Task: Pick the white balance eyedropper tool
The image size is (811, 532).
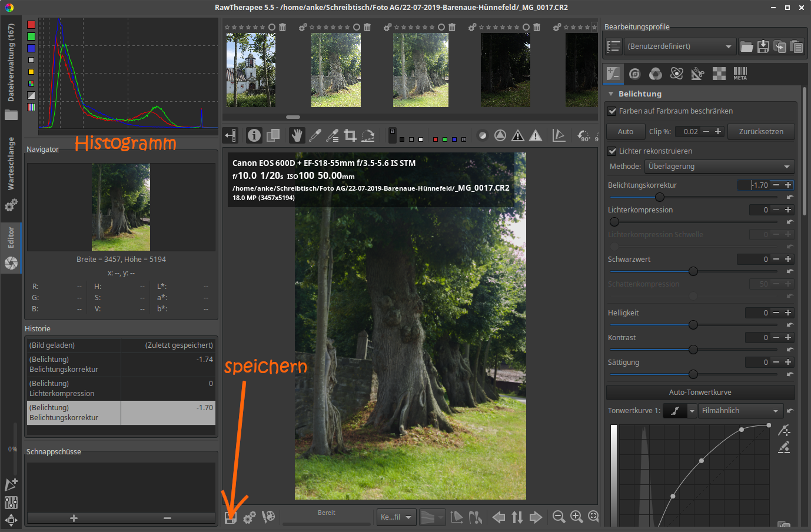Action: [315, 135]
